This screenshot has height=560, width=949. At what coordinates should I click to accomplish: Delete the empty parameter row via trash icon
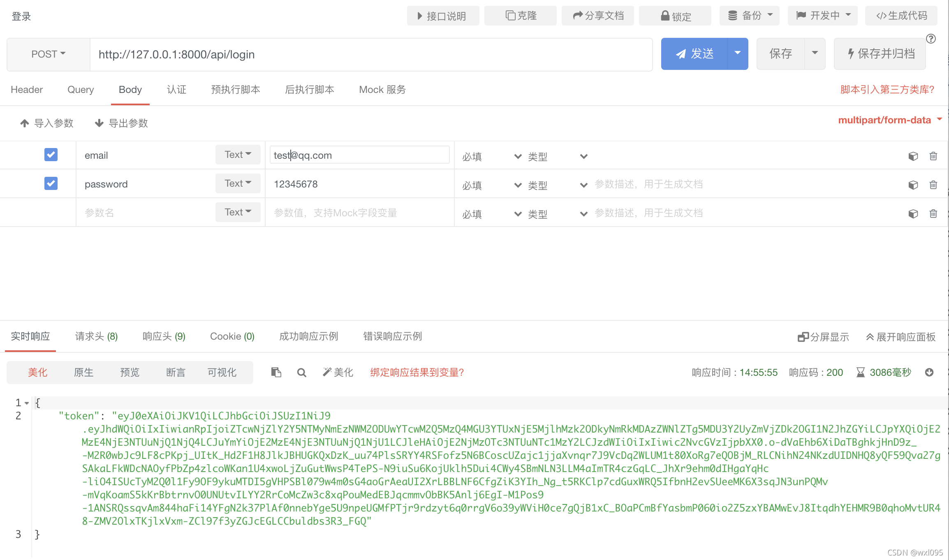point(933,214)
